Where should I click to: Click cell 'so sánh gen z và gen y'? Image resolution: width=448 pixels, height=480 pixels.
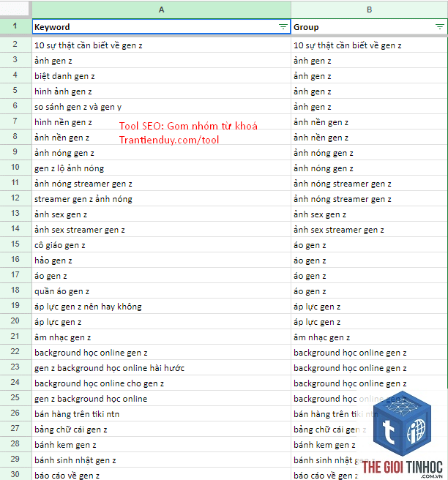point(161,106)
